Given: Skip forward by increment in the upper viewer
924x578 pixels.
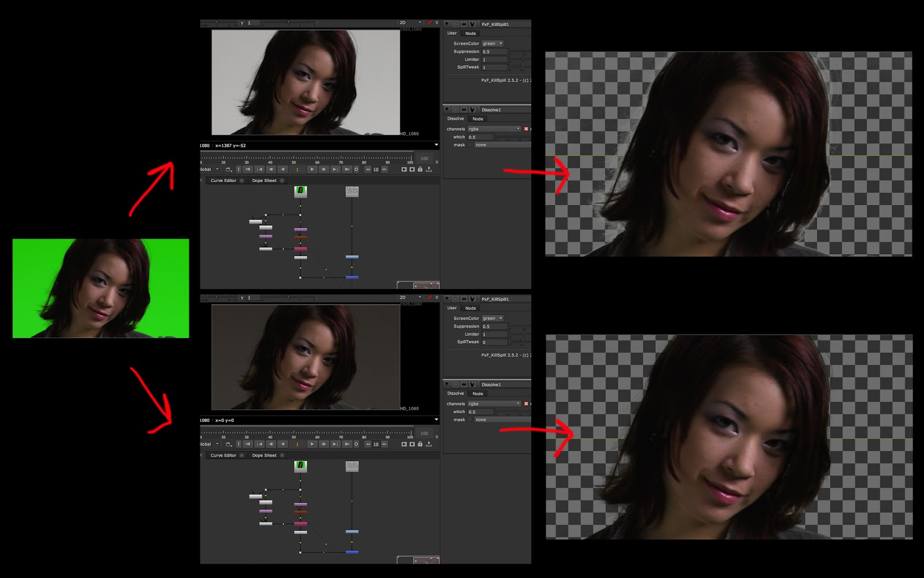Looking at the screenshot, I should click(x=384, y=169).
